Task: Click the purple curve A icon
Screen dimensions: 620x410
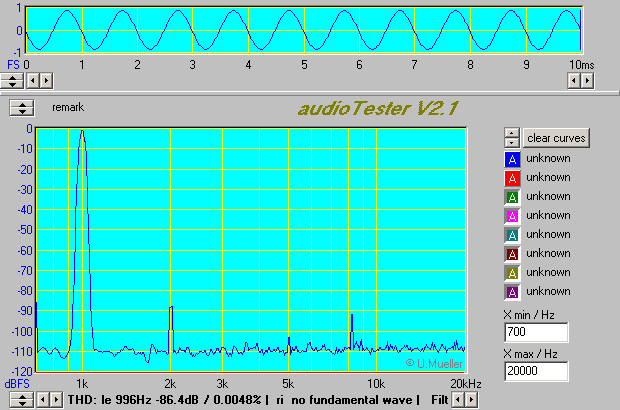Action: coord(512,292)
